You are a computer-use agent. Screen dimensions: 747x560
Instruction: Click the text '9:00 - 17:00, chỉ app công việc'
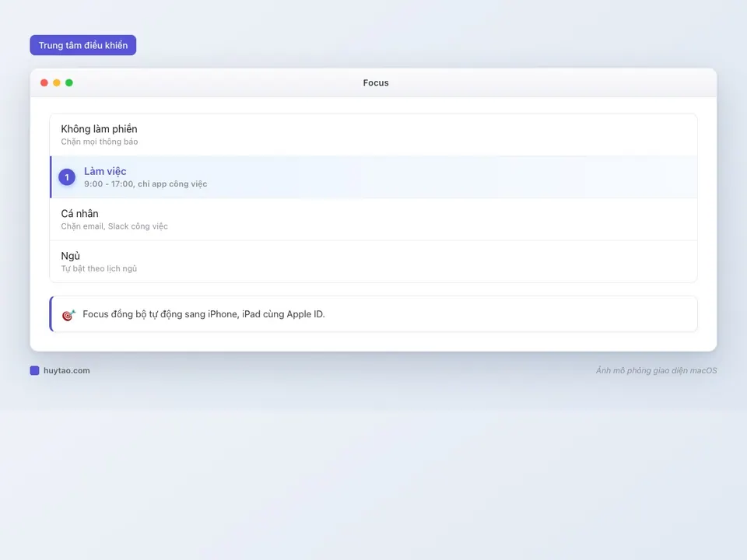tap(146, 184)
